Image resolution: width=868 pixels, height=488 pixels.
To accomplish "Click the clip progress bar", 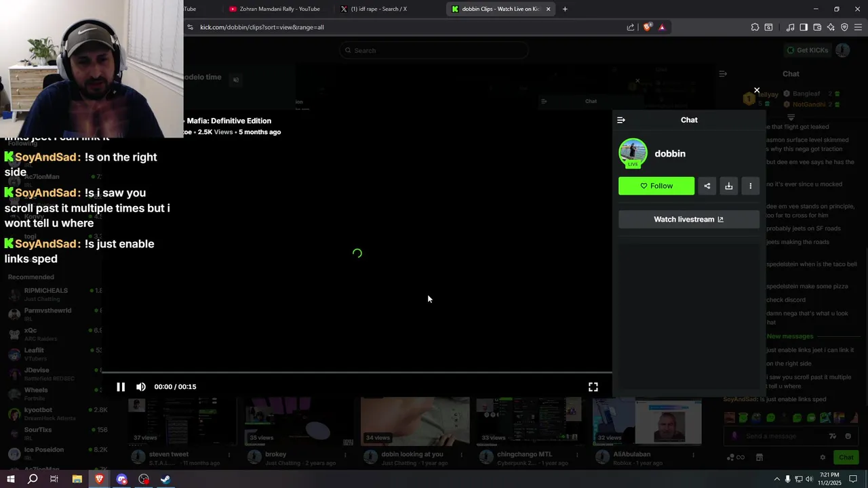I will click(x=357, y=373).
